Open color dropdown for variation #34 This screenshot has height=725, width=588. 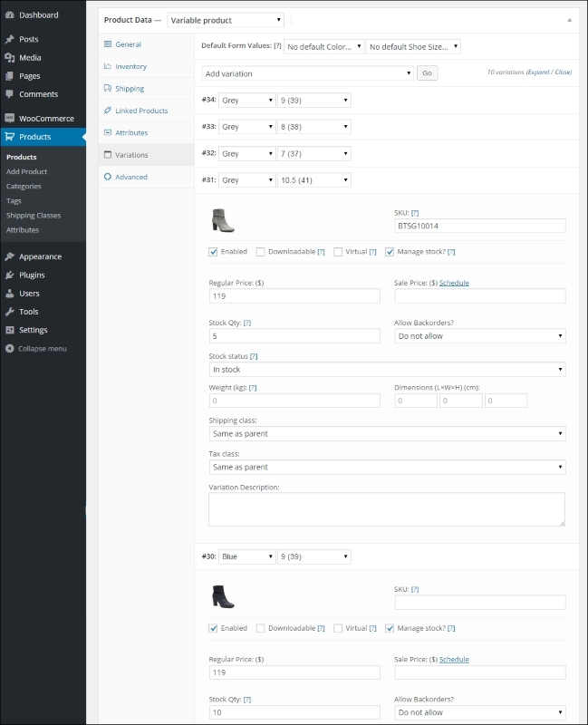coord(247,100)
